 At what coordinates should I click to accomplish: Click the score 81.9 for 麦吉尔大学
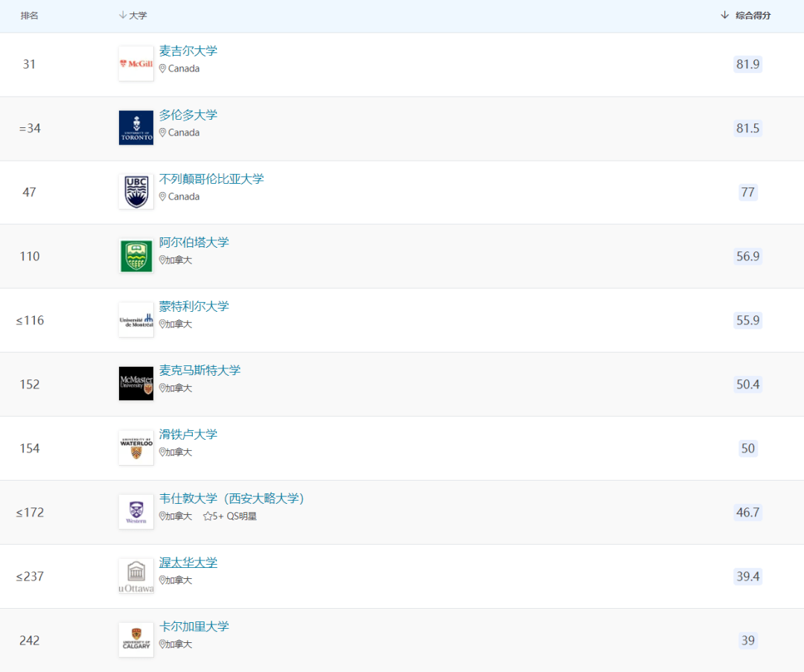coord(747,64)
